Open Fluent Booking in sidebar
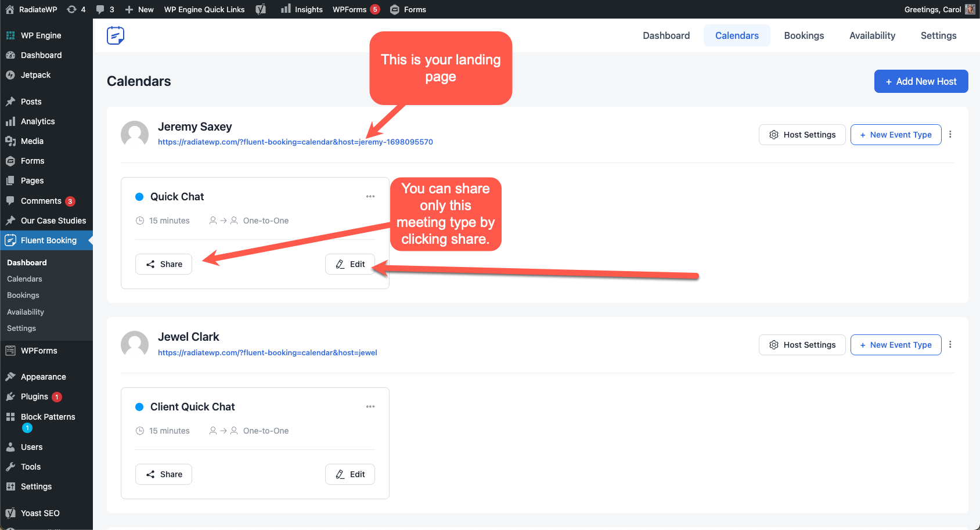 pos(46,240)
